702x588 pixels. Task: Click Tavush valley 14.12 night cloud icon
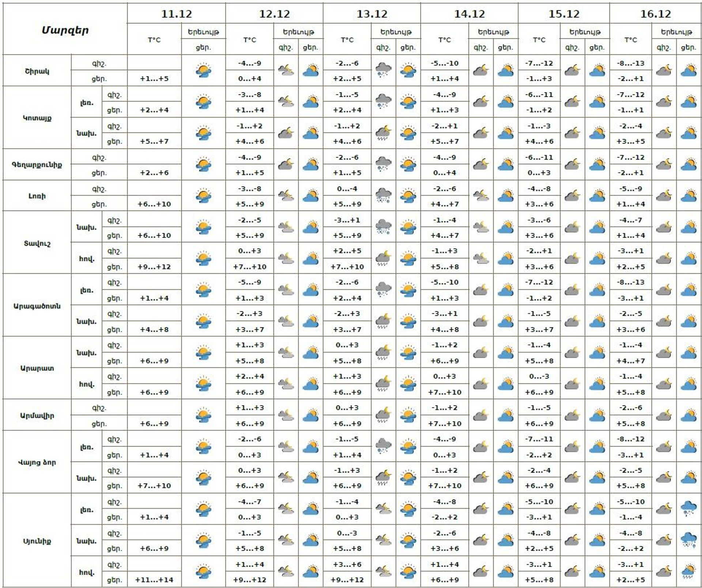(x=480, y=259)
